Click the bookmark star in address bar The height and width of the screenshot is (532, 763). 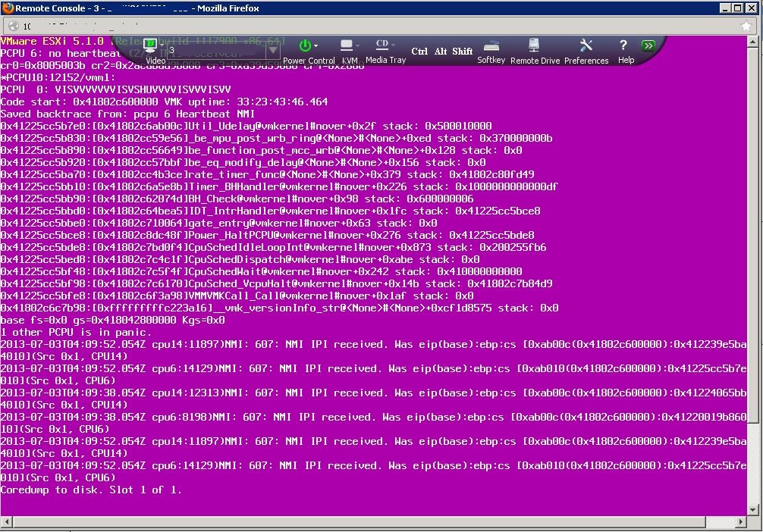point(746,26)
